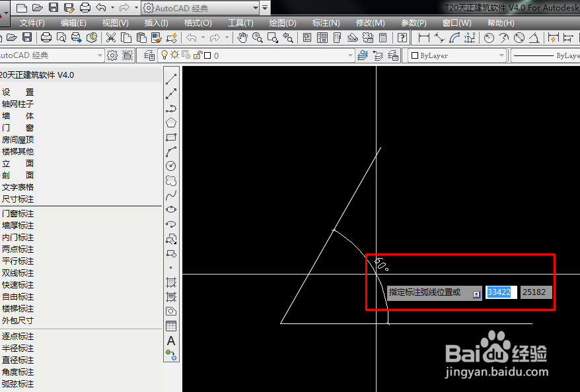
Task: Select the Multiline Text tool
Action: point(171,341)
